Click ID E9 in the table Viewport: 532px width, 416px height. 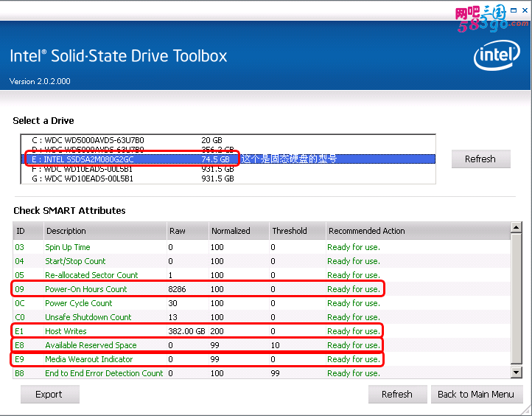tap(20, 359)
